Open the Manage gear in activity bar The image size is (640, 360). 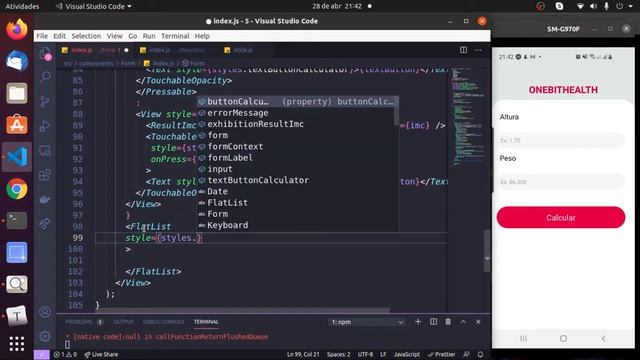(45, 336)
